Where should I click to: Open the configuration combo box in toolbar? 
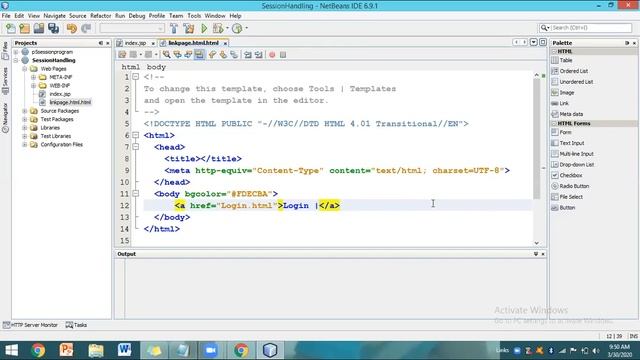tap(132, 28)
